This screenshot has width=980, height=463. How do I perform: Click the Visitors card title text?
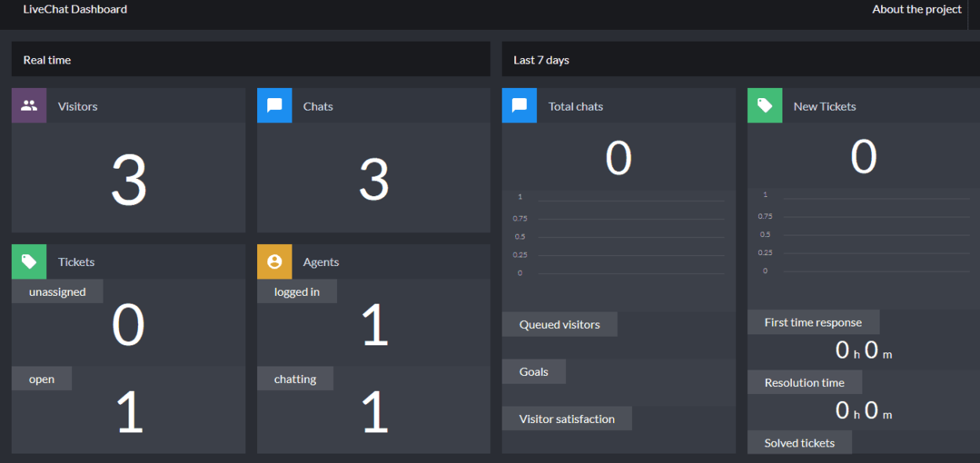point(78,106)
